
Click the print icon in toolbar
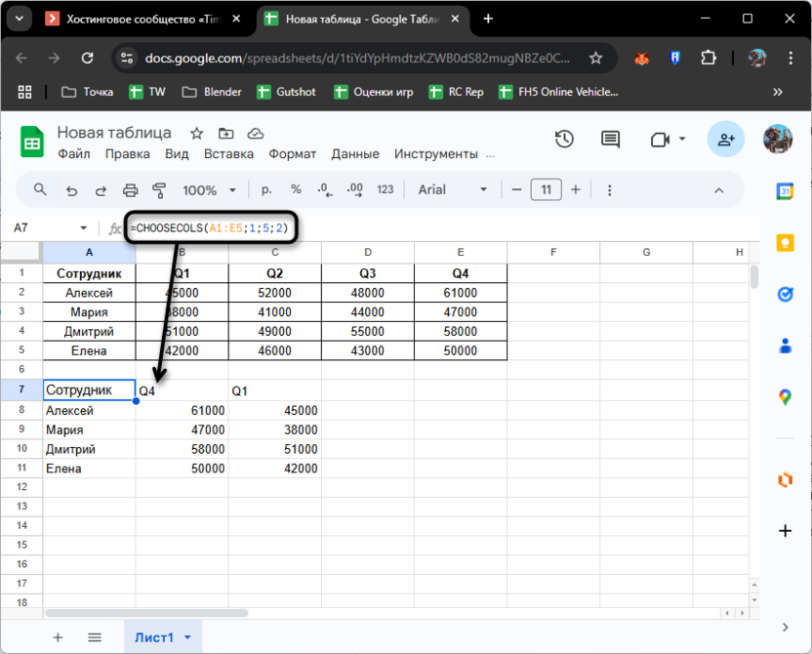pyautogui.click(x=131, y=190)
